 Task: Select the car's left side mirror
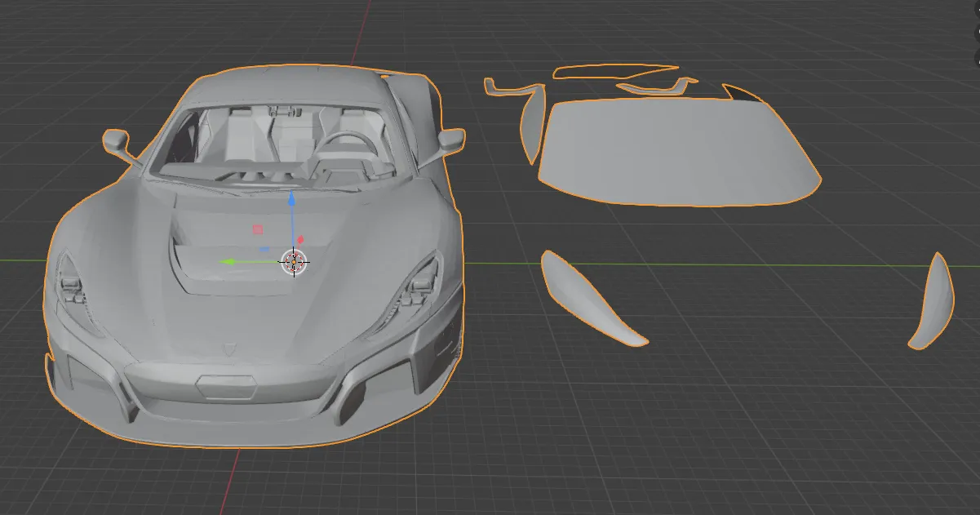(x=115, y=140)
